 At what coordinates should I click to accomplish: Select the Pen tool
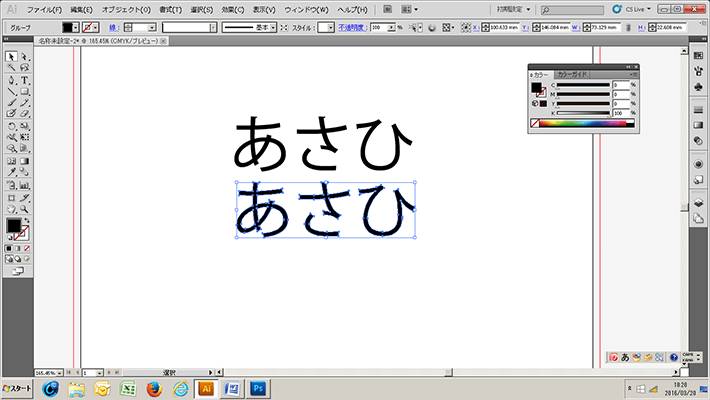point(12,80)
